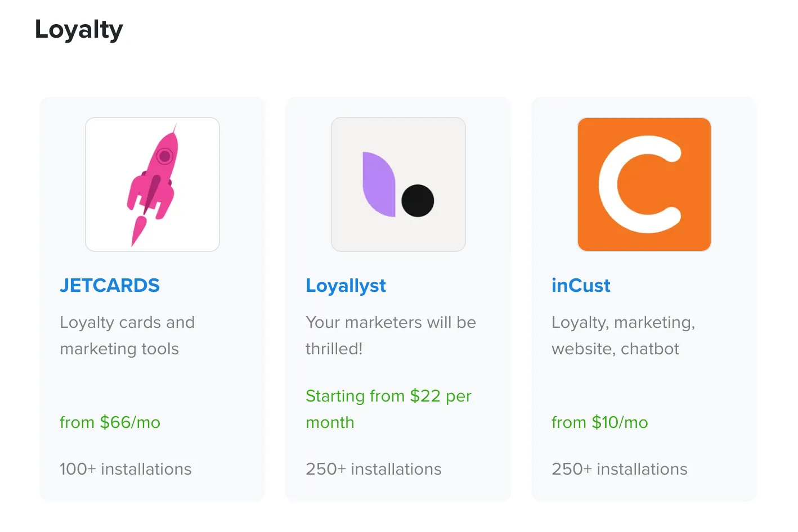Open the JETCARDS app link
The width and height of the screenshot is (798, 532).
(x=110, y=286)
